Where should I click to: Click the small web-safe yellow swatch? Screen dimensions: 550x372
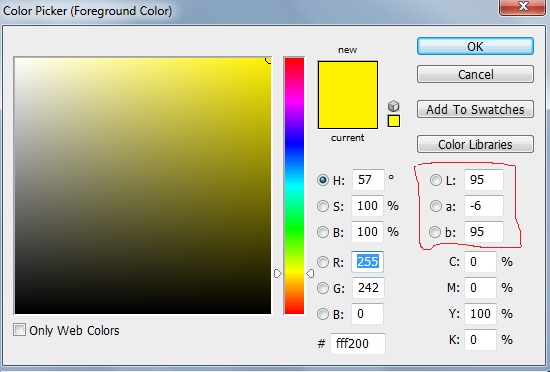(394, 121)
